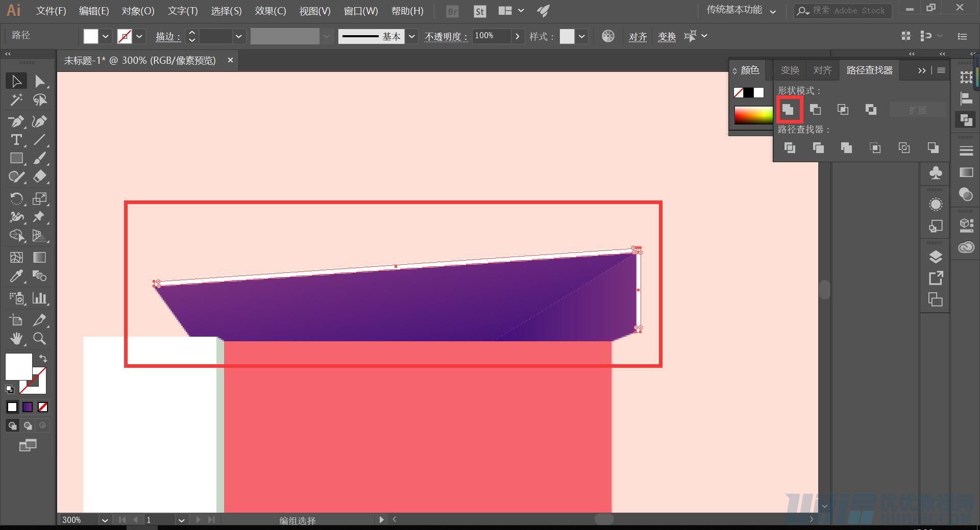Select the Type tool
Screen dimensions: 980x530
(16, 139)
